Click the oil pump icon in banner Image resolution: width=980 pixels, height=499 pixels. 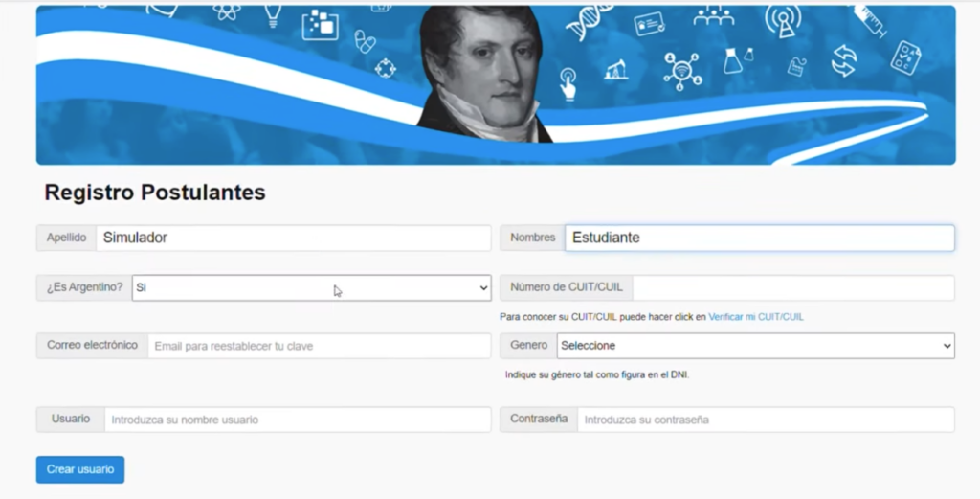(615, 69)
